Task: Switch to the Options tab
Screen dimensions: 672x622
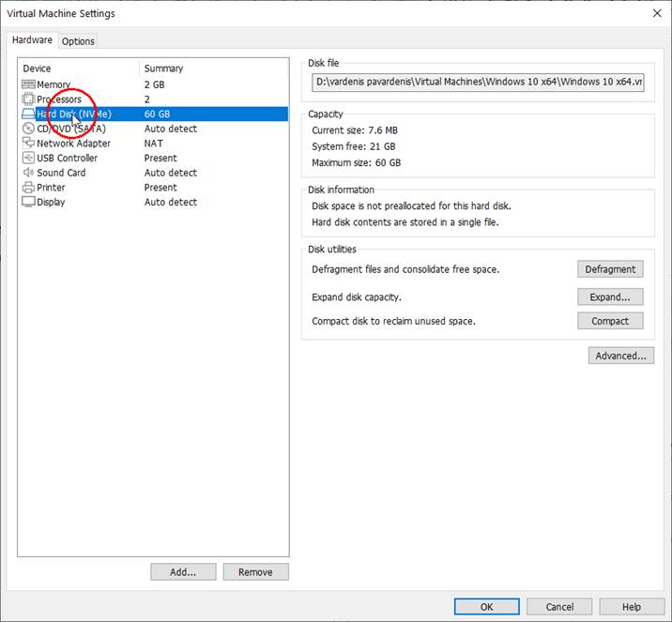Action: click(x=79, y=41)
